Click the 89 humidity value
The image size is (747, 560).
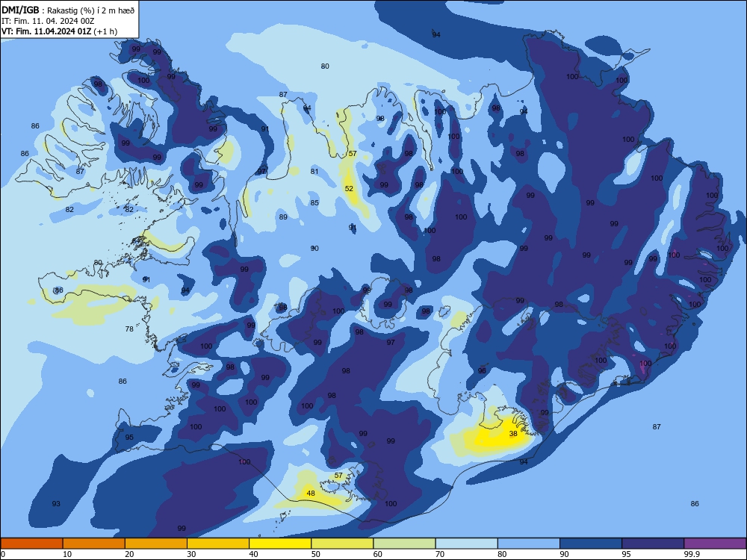(x=283, y=217)
